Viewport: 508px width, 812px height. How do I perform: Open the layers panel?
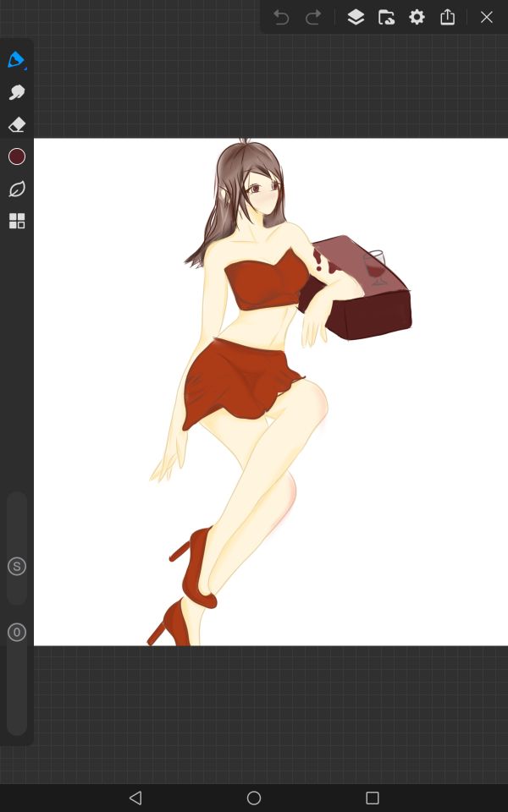[x=356, y=17]
